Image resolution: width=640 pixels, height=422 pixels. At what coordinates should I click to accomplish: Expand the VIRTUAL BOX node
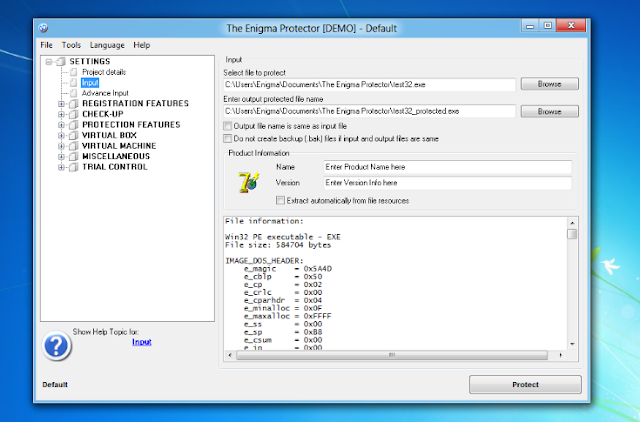[61, 136]
